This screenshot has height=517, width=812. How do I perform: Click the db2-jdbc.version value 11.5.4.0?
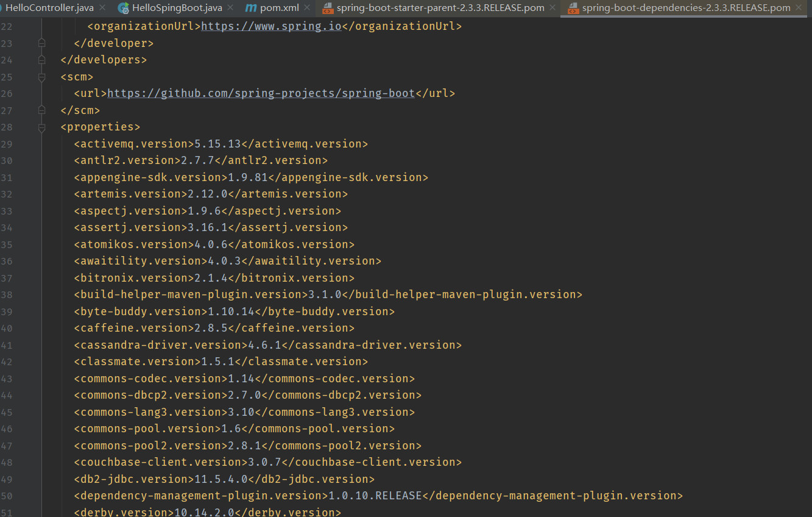coord(221,479)
